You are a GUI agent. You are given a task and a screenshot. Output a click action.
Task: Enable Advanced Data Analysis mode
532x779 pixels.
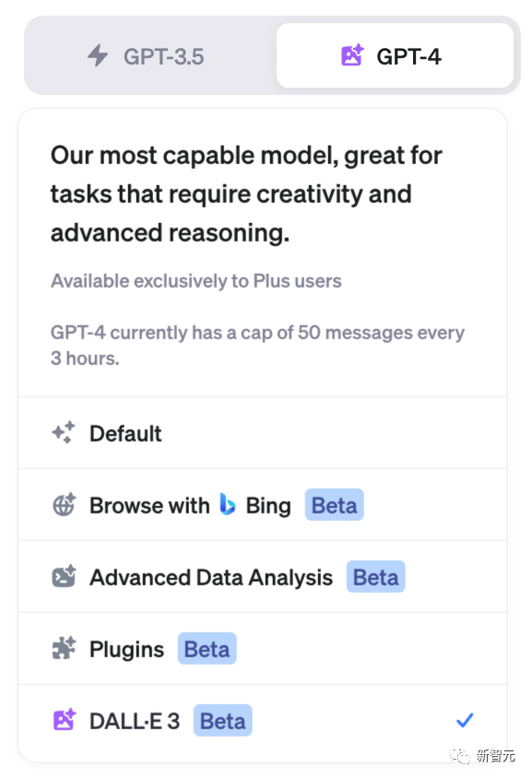click(x=262, y=577)
